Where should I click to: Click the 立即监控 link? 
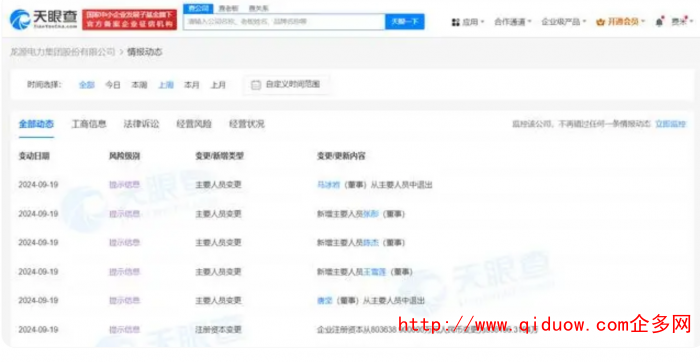pyautogui.click(x=671, y=124)
